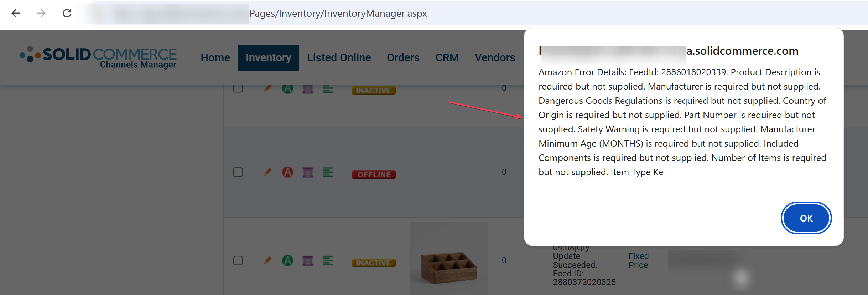Click the red OFFLINE status badge
868x295 pixels.
click(x=374, y=174)
